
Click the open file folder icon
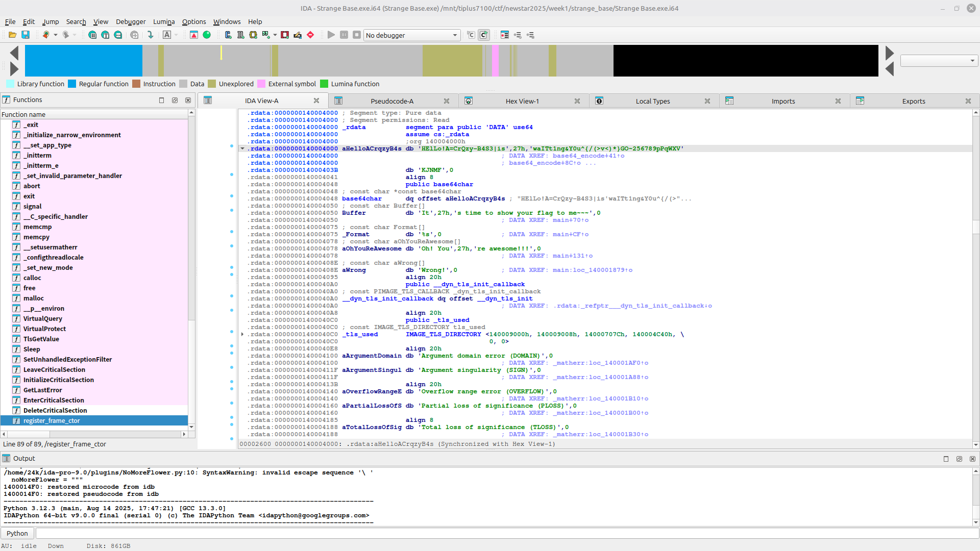click(12, 35)
